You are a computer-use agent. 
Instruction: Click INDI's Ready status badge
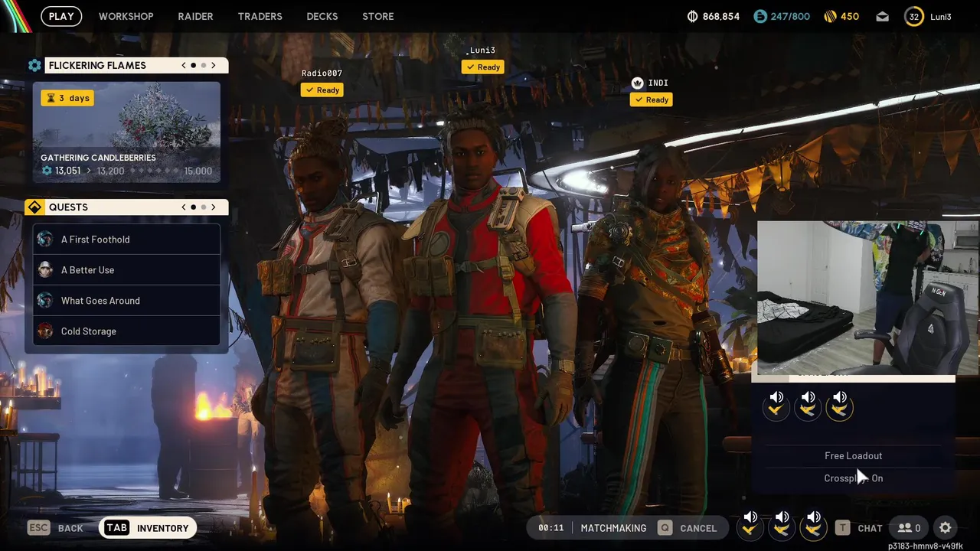tap(652, 99)
